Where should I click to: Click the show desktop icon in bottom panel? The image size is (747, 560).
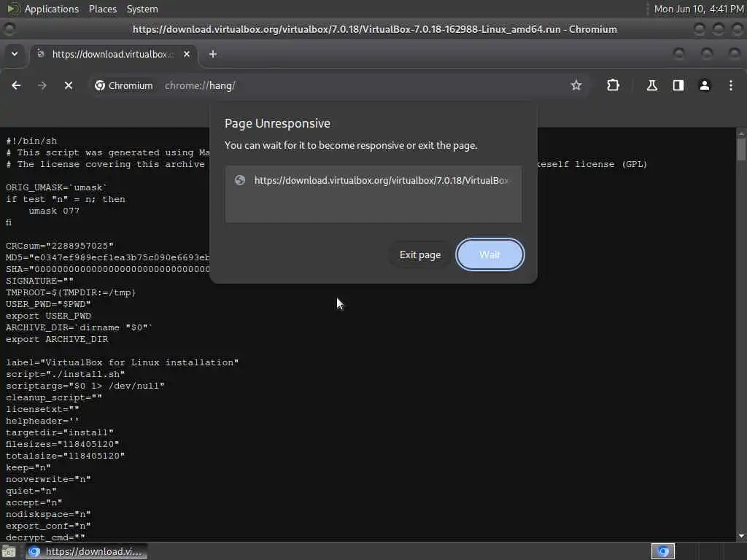coord(9,552)
